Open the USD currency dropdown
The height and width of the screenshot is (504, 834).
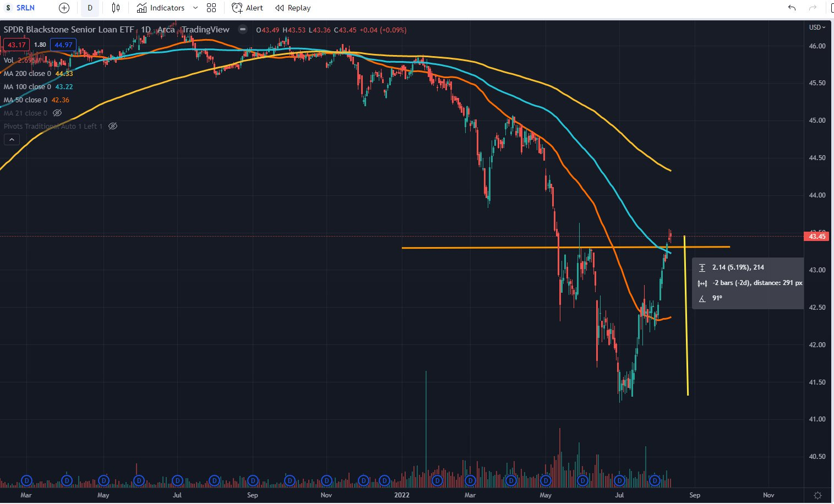817,28
